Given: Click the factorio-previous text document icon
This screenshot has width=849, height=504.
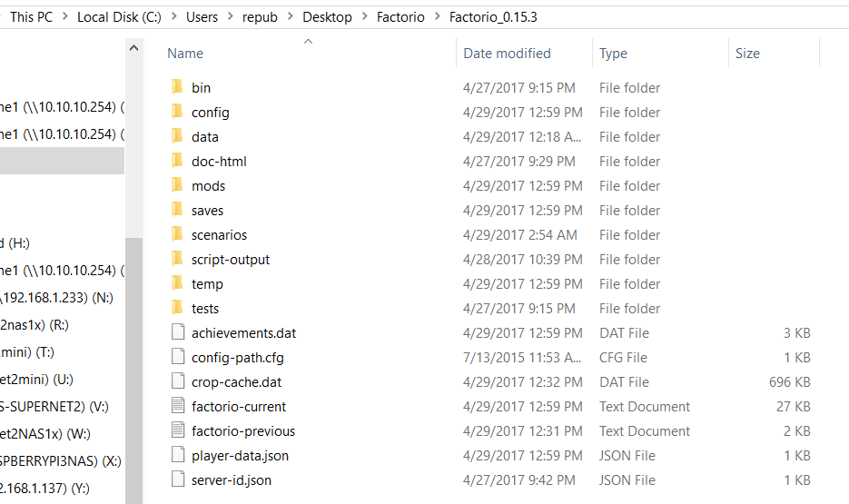Looking at the screenshot, I should coord(178,430).
